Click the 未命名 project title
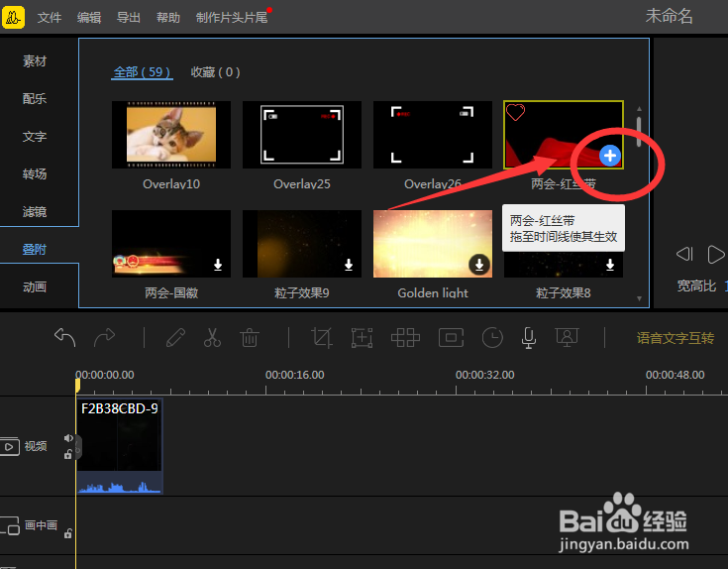Screen dimensions: 728x569 (669, 17)
